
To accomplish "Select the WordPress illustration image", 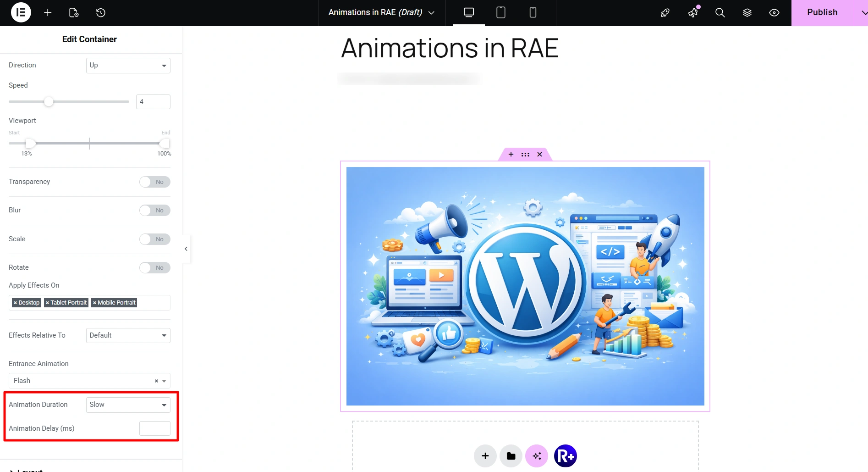I will 525,286.
